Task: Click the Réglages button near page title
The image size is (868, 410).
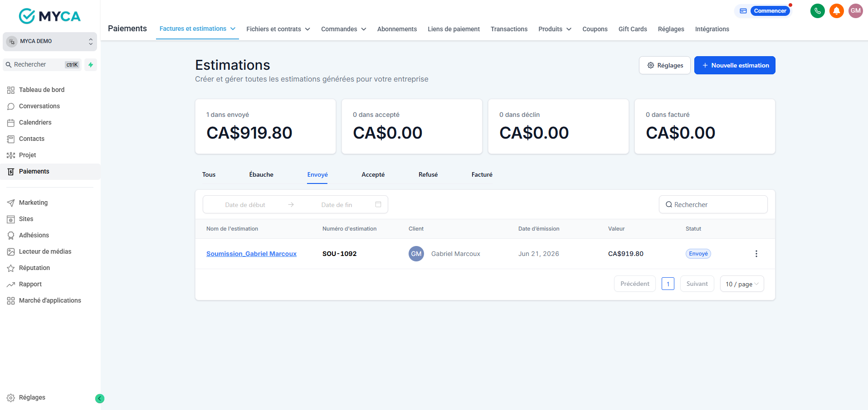Action: point(665,65)
